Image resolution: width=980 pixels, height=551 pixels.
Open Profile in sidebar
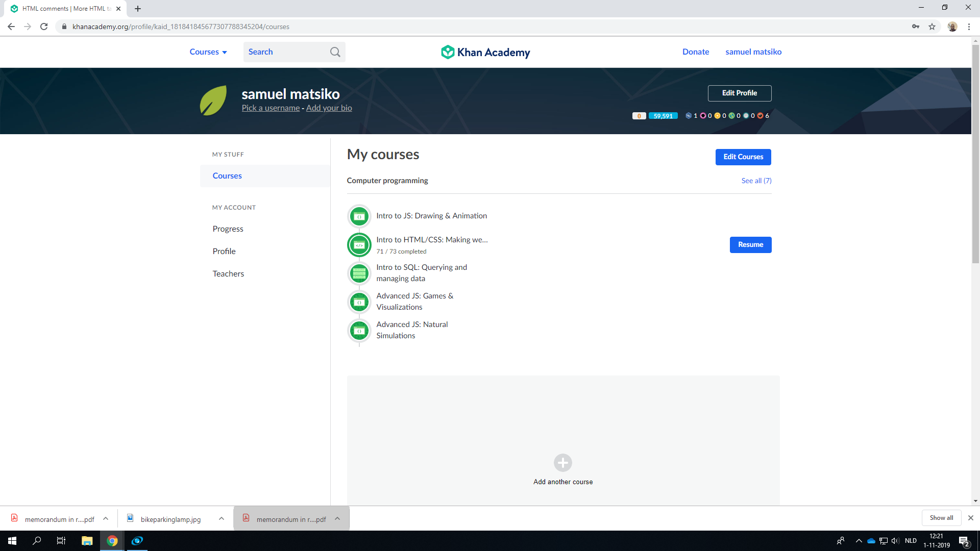[224, 252]
